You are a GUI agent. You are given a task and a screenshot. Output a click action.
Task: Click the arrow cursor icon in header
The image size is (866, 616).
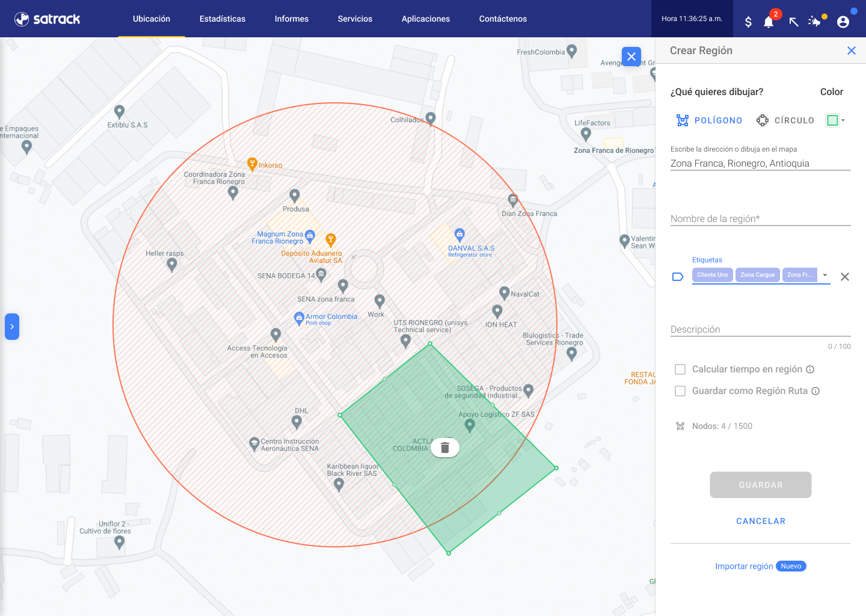tap(794, 22)
